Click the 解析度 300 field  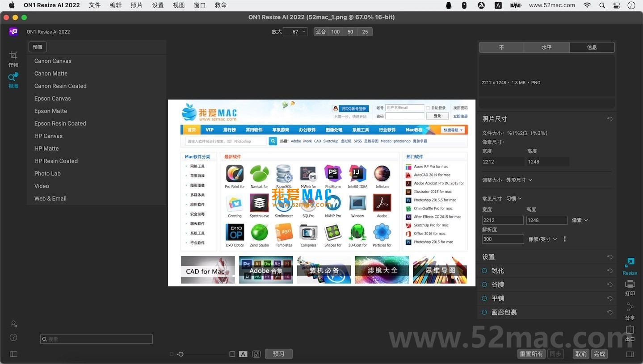click(x=503, y=239)
